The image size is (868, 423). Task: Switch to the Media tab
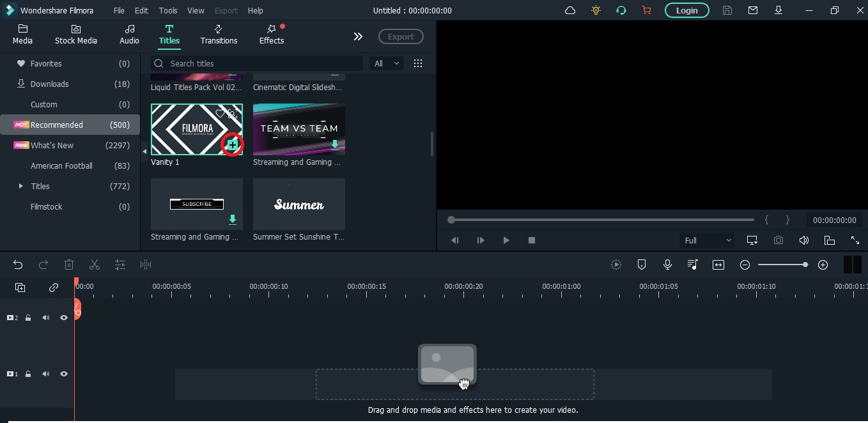click(23, 35)
